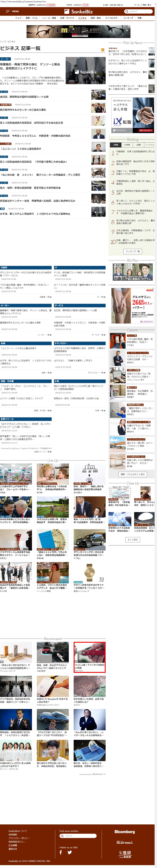Open the iX転職 ハイクラス求人 ad

[x=133, y=115]
